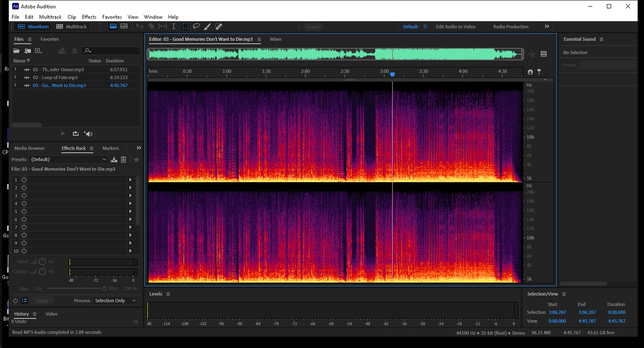Image resolution: width=644 pixels, height=348 pixels.
Task: Open the Default workspace menu icon
Action: (x=425, y=27)
